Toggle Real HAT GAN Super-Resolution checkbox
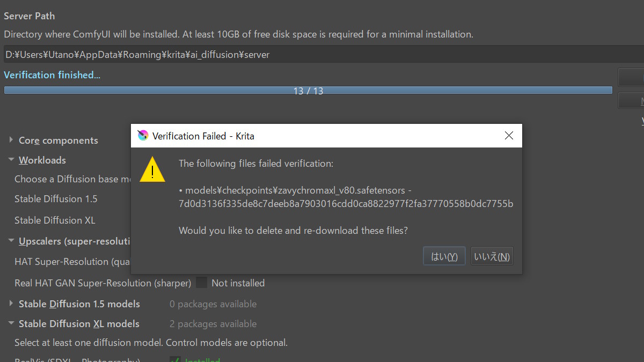The height and width of the screenshot is (362, 644). 201,283
